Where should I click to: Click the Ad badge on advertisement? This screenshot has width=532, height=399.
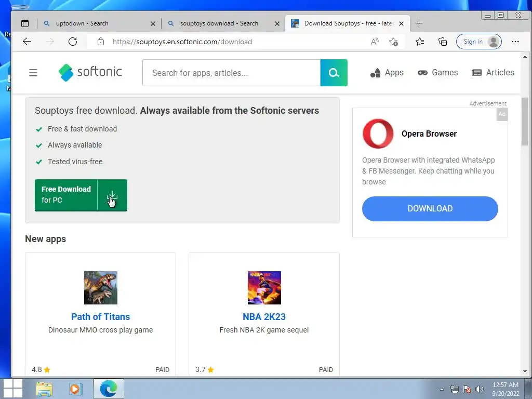click(502, 114)
